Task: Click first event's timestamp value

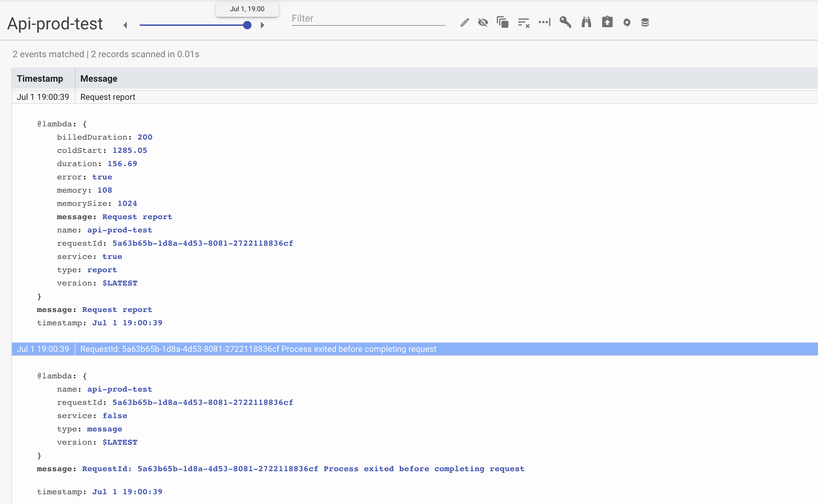Action: click(127, 323)
